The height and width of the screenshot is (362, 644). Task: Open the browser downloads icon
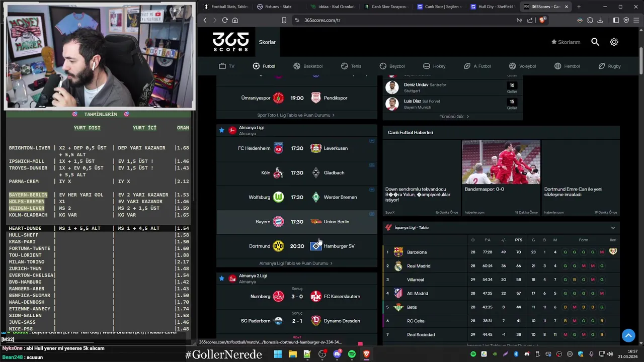(x=600, y=20)
